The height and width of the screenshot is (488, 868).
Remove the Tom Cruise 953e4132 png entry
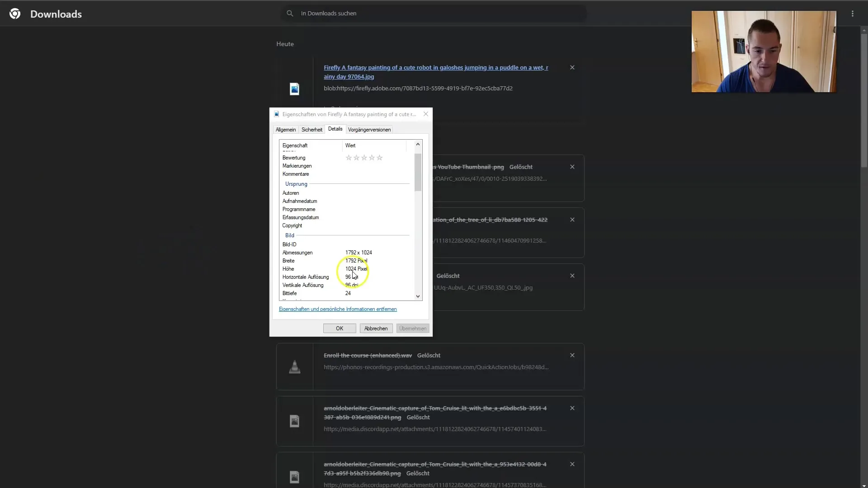coord(572,464)
